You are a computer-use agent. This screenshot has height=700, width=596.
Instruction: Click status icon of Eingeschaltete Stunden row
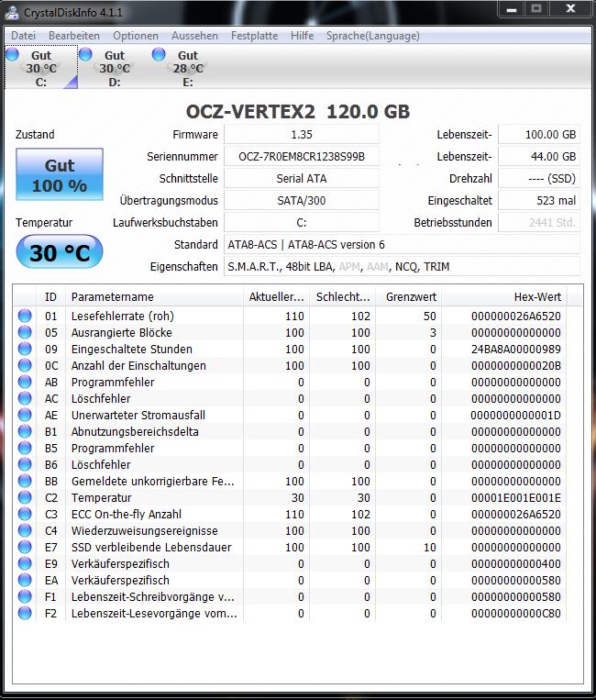click(x=25, y=349)
